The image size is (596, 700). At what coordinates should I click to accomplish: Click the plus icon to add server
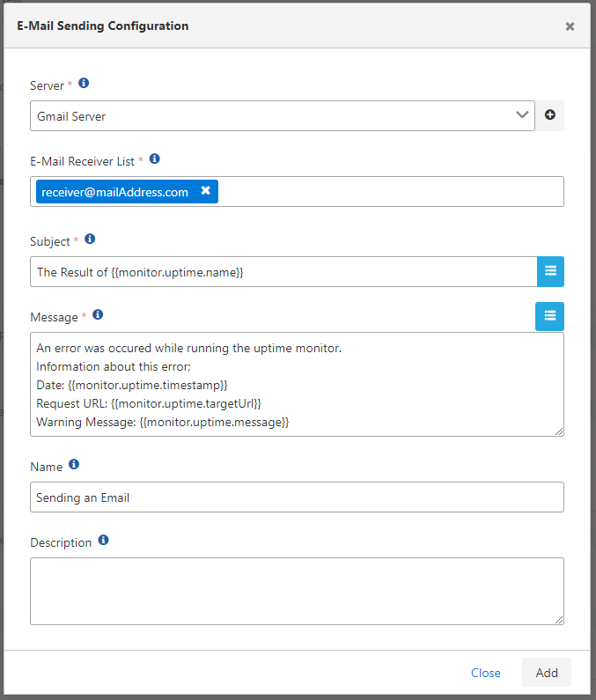click(x=550, y=115)
